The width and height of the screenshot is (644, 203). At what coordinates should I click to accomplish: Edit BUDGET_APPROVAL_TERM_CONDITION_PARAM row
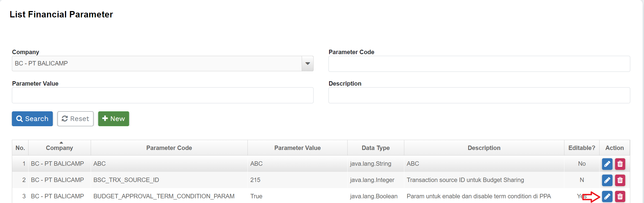[x=607, y=196]
